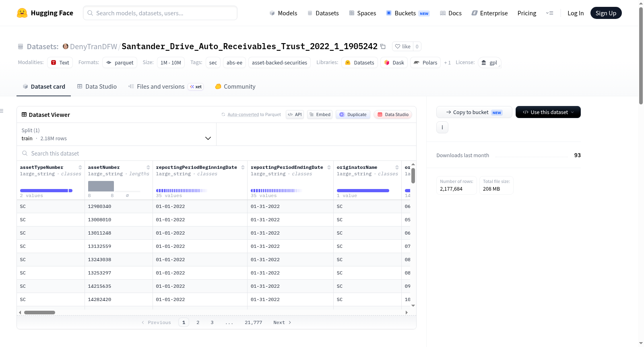The height and width of the screenshot is (347, 644).
Task: Click the page vertical scrollbar thumb
Action: pyautogui.click(x=641, y=56)
